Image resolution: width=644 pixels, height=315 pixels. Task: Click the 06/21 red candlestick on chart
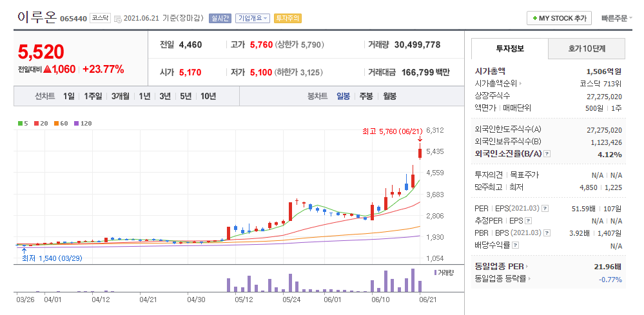[420, 153]
